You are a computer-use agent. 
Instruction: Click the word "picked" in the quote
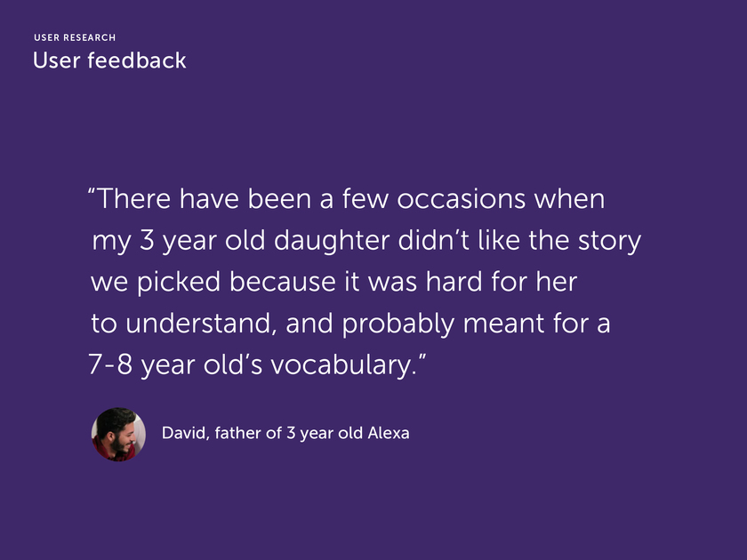point(179,283)
